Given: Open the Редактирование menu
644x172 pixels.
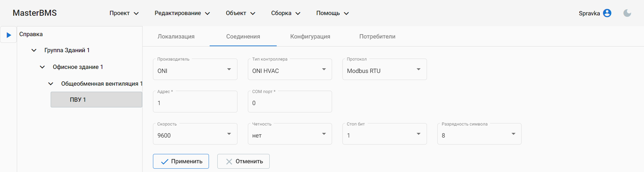Looking at the screenshot, I should (182, 13).
